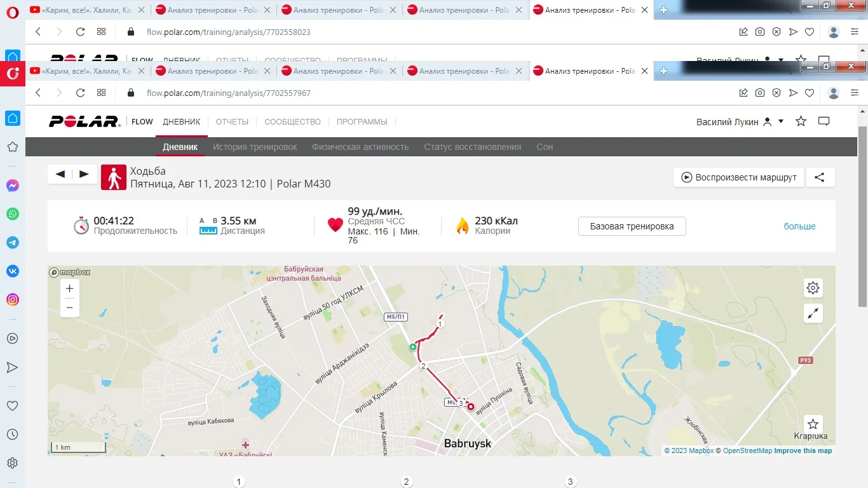Open the ДНЕВНИК menu in the Polar header

click(x=182, y=121)
